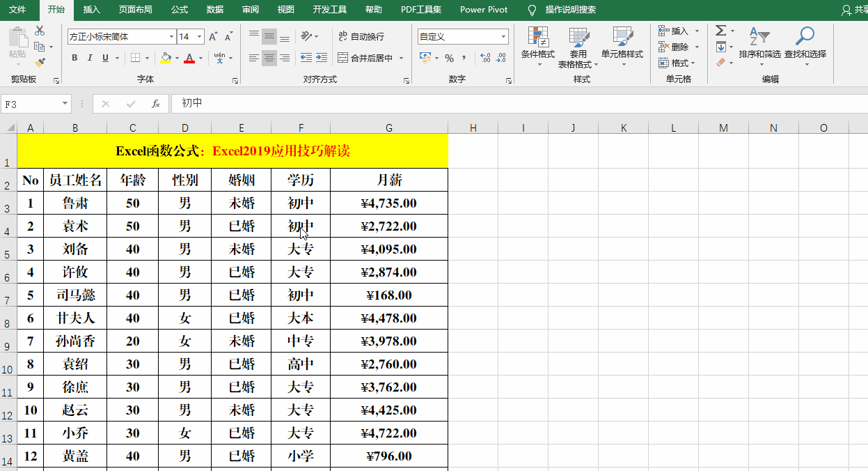Viewport: 868px width, 471px height.
Task: Open fill color dropdown arrow
Action: (177, 58)
